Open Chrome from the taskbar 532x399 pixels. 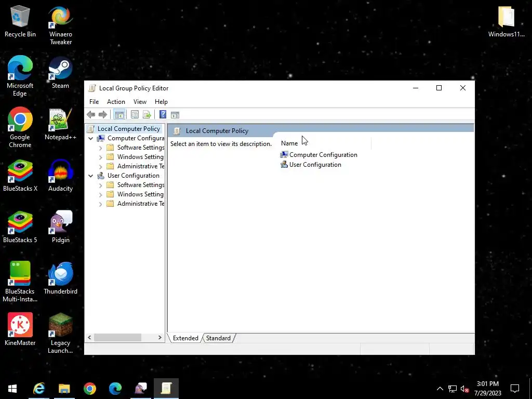pyautogui.click(x=90, y=389)
